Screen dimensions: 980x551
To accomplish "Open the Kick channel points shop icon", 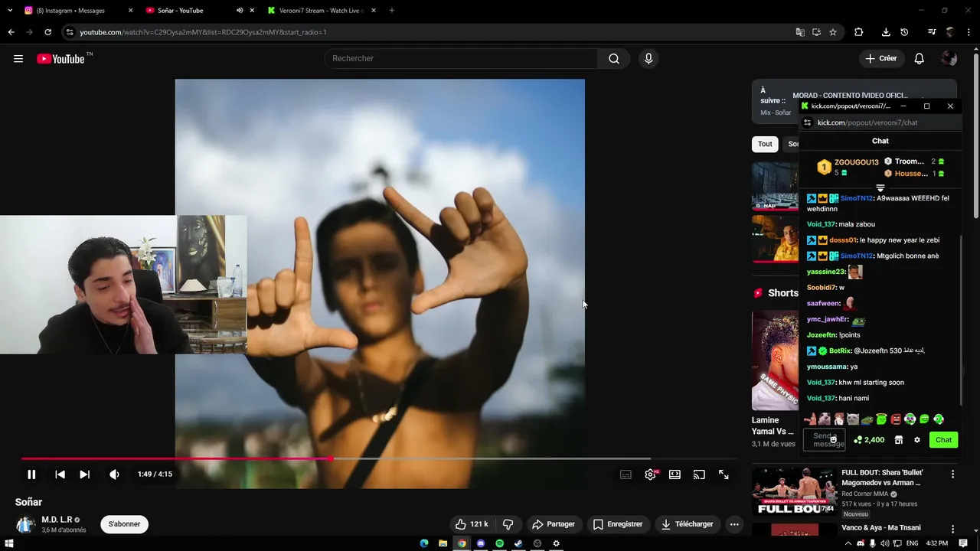I will (899, 440).
